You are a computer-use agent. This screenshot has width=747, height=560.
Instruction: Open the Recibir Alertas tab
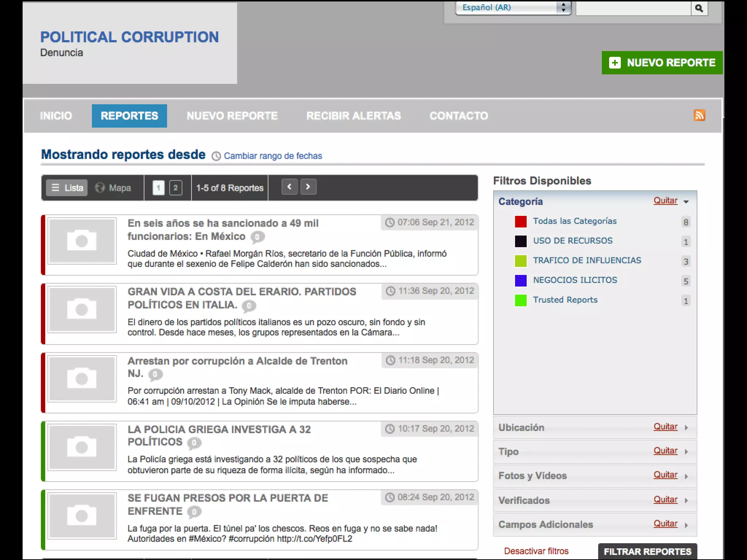[x=353, y=116]
